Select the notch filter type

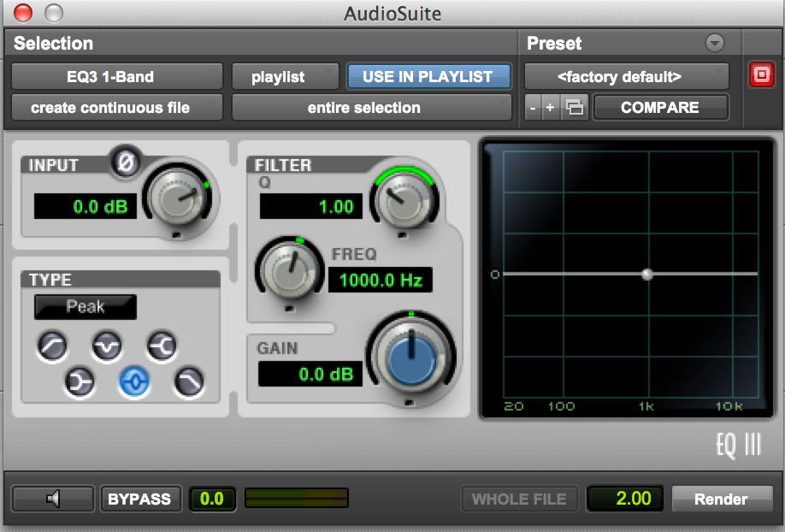pos(108,346)
